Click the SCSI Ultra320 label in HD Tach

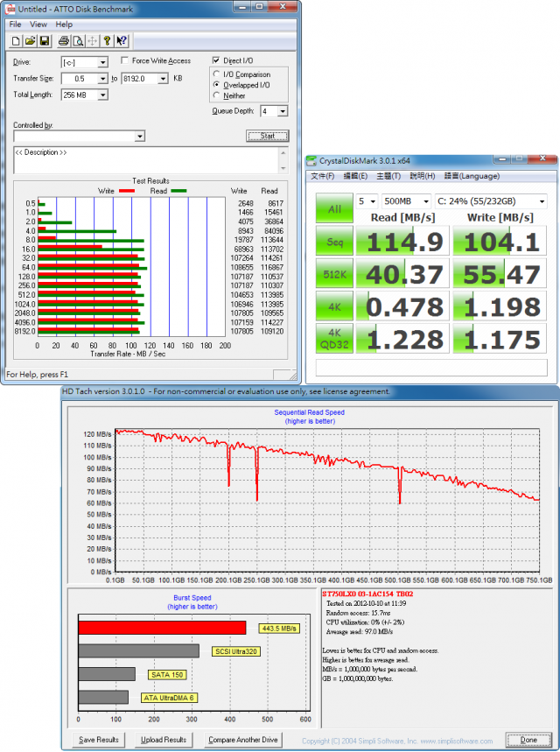pyautogui.click(x=236, y=651)
